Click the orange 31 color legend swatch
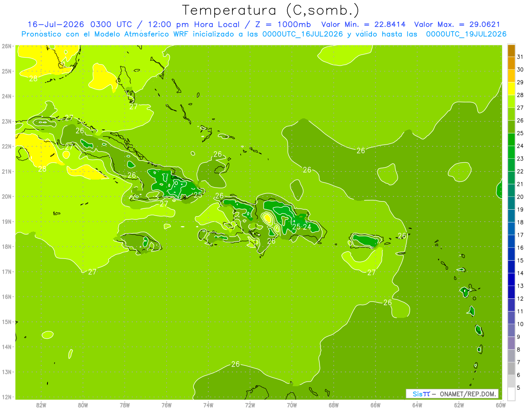This screenshot has height=411, width=532. pos(511,51)
